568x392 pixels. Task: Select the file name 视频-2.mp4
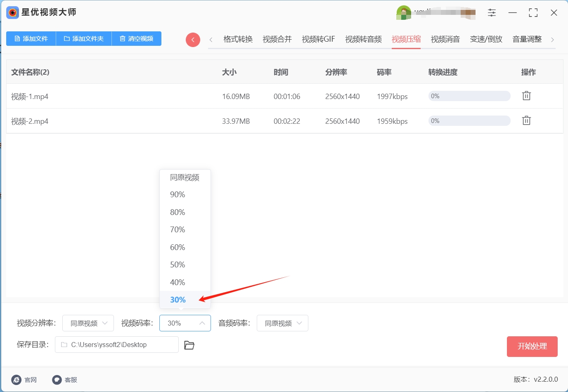[30, 121]
